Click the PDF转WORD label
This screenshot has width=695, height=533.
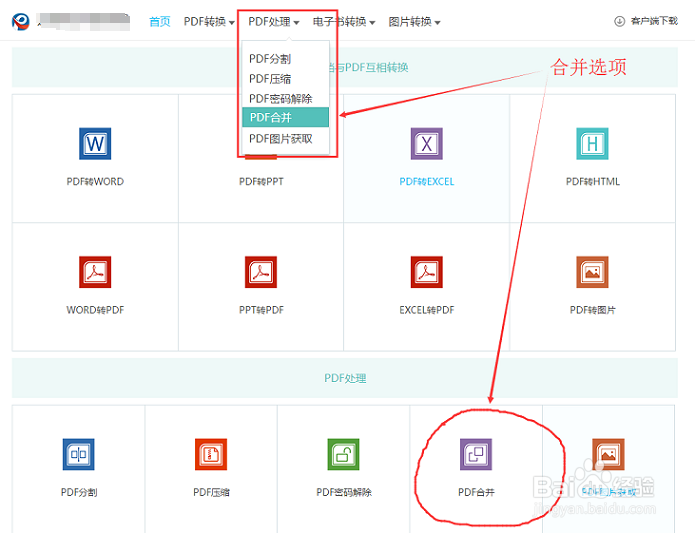coord(95,182)
